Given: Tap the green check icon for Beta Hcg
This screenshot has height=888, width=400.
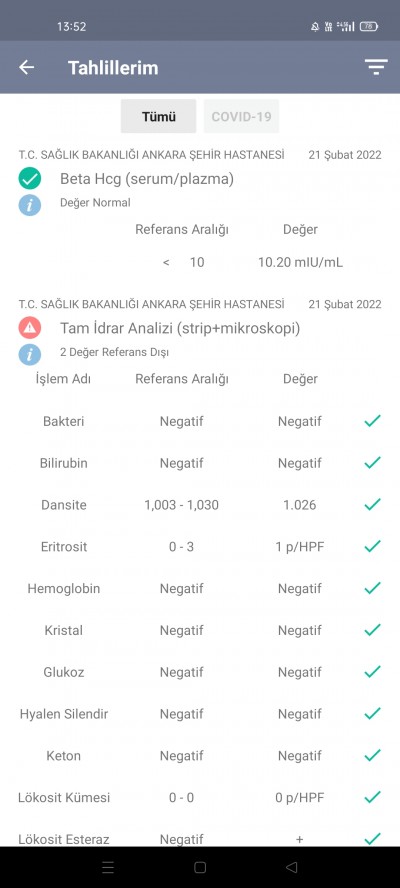Looking at the screenshot, I should [29, 179].
